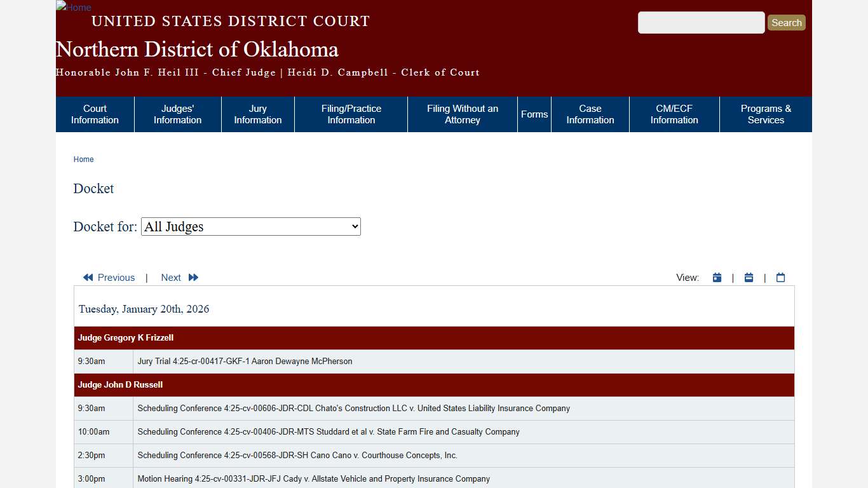The height and width of the screenshot is (488, 868).
Task: Open the Jury Information menu
Action: [257, 114]
